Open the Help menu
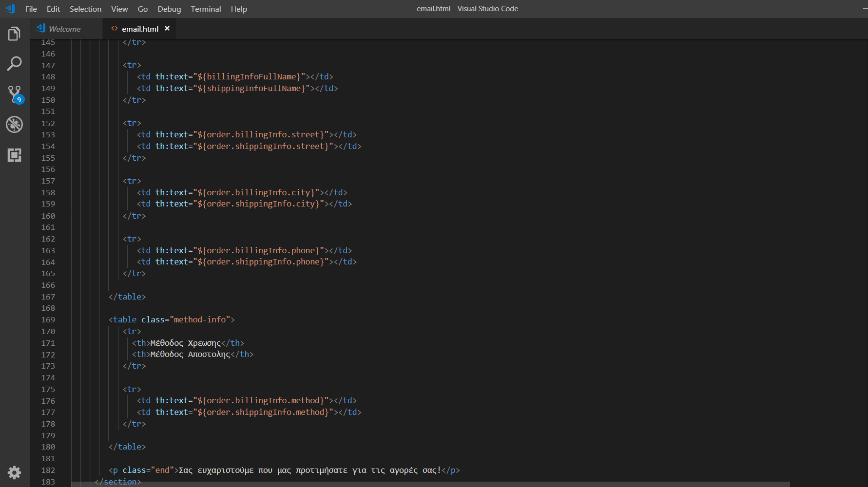868x487 pixels. click(x=239, y=9)
